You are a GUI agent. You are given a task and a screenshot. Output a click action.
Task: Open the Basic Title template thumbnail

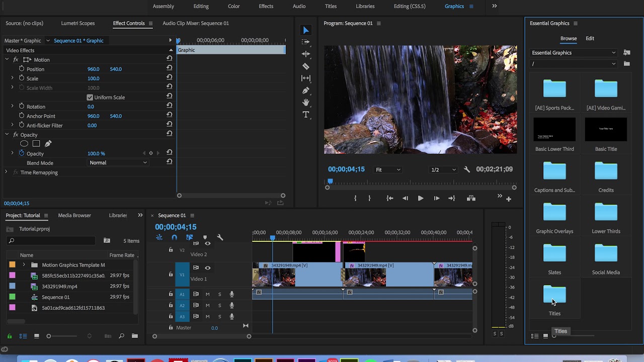606,130
